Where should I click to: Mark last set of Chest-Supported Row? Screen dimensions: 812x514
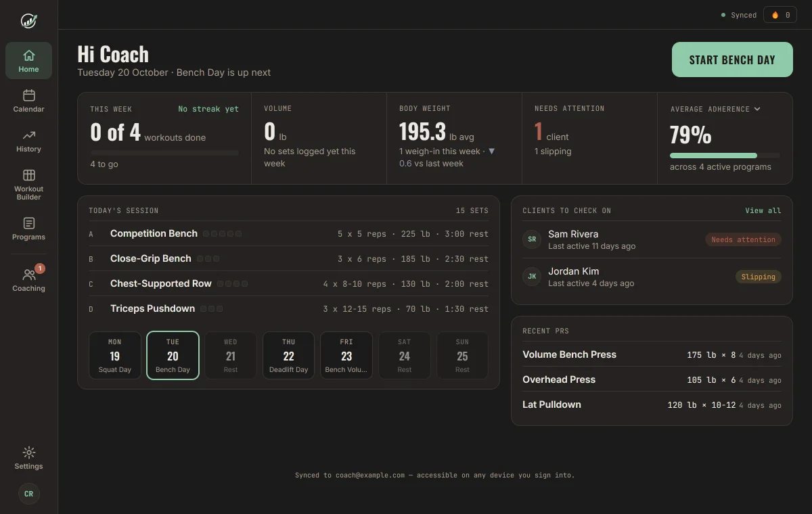click(x=244, y=283)
